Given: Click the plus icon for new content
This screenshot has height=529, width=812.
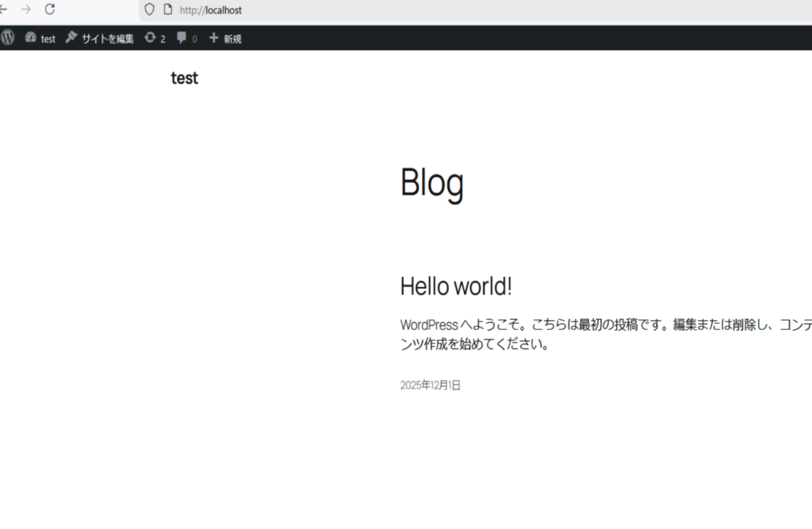Looking at the screenshot, I should tap(213, 37).
